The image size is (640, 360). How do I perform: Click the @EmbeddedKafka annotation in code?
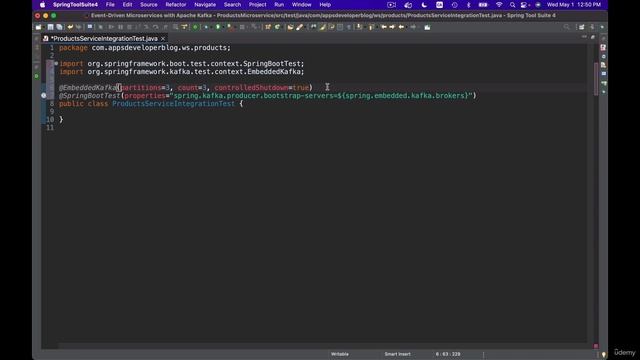(x=88, y=88)
